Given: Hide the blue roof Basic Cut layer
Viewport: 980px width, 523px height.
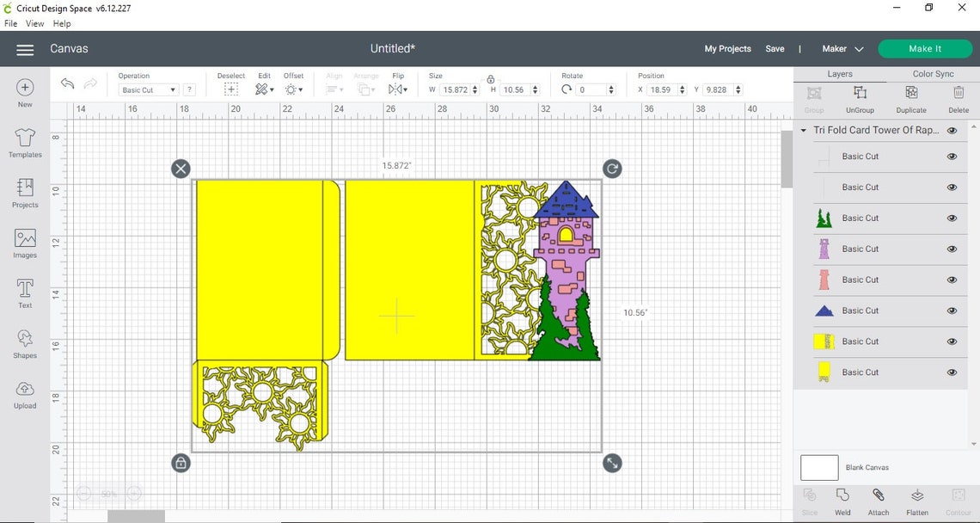Looking at the screenshot, I should [952, 311].
